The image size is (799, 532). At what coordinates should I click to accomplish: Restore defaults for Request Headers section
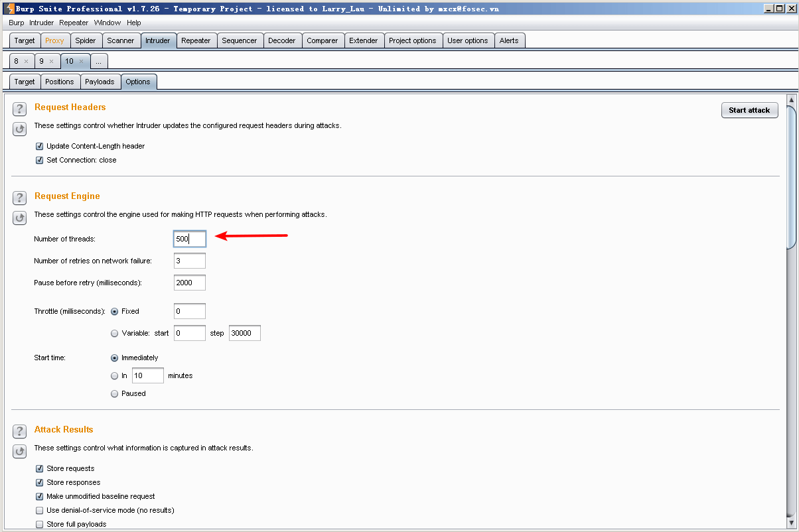point(20,129)
